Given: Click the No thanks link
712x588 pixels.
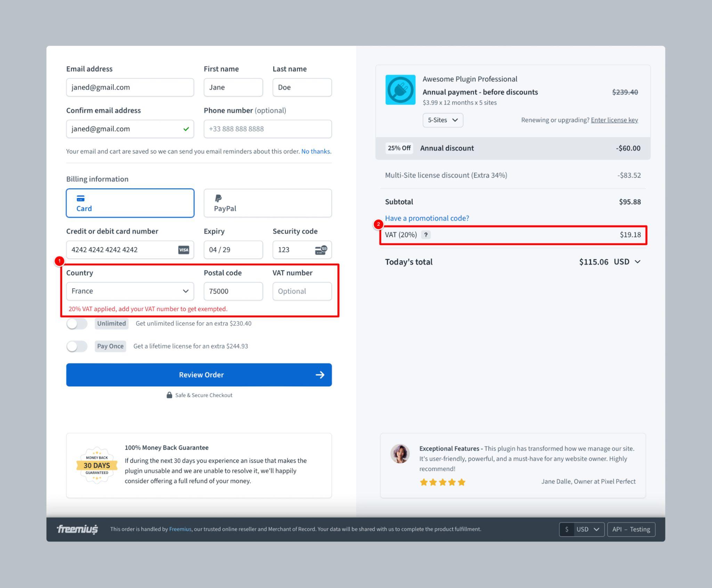Looking at the screenshot, I should 316,151.
